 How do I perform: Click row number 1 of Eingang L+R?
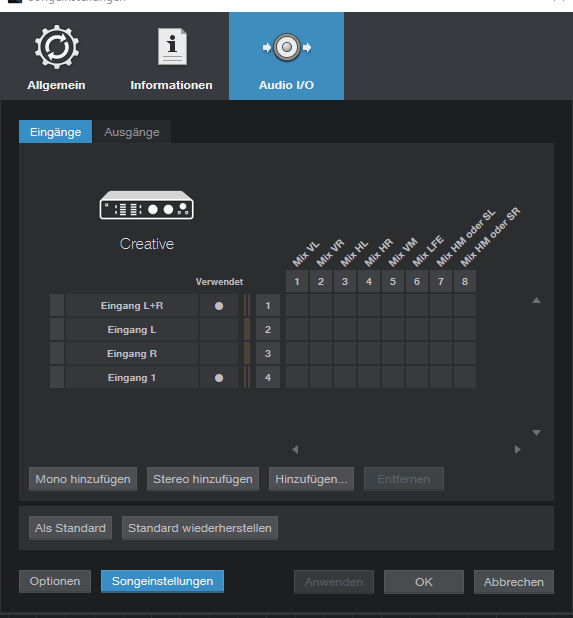pyautogui.click(x=268, y=305)
